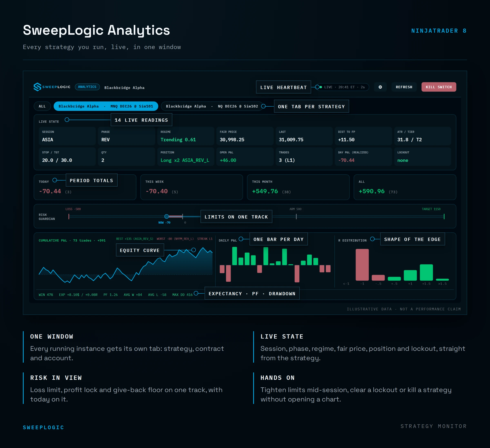Click the ATR / TIER 31.8 / T2 value
Viewport: 490px width, 448px height.
(409, 139)
